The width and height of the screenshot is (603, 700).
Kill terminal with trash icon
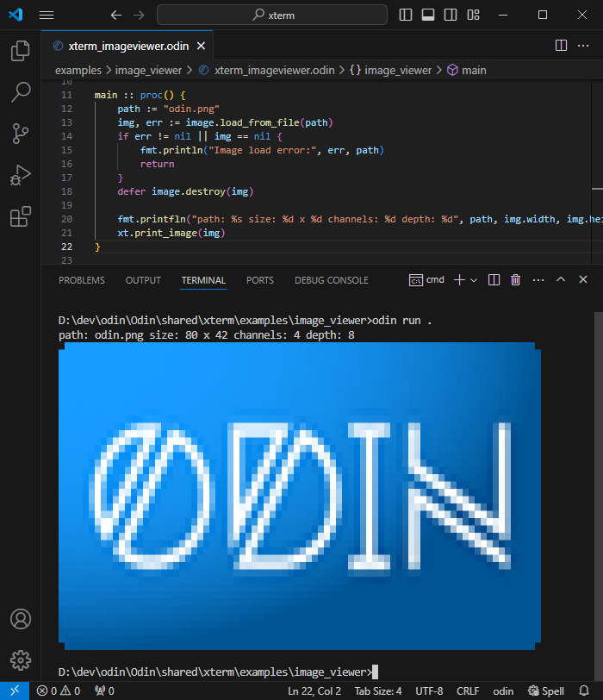[516, 280]
